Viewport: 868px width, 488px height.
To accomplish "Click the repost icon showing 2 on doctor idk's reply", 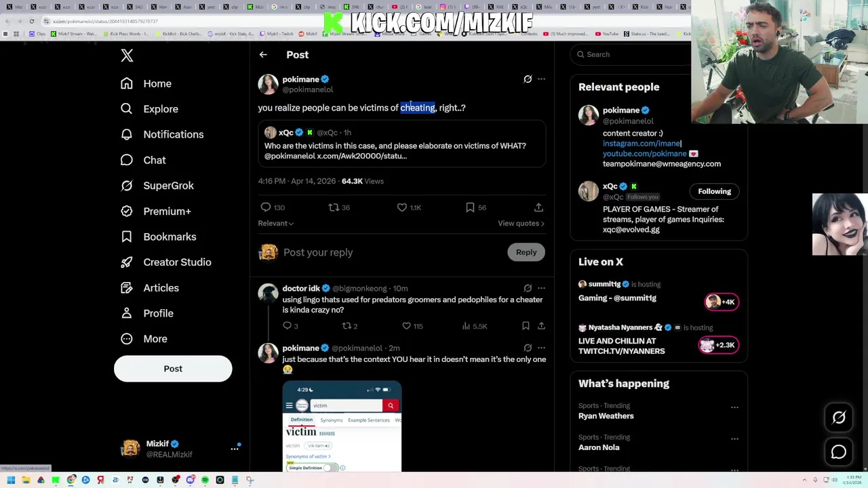I will click(347, 326).
